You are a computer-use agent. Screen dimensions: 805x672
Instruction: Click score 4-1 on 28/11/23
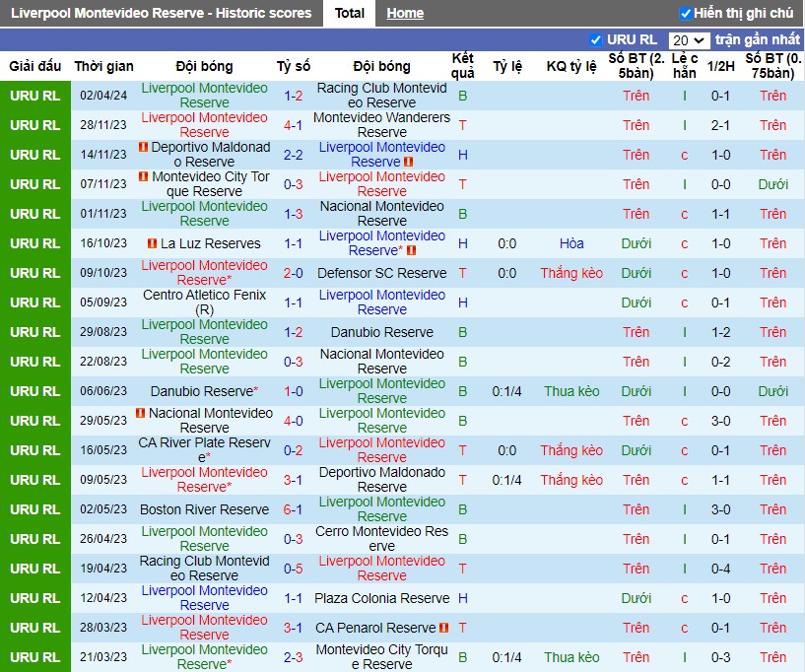(x=294, y=125)
